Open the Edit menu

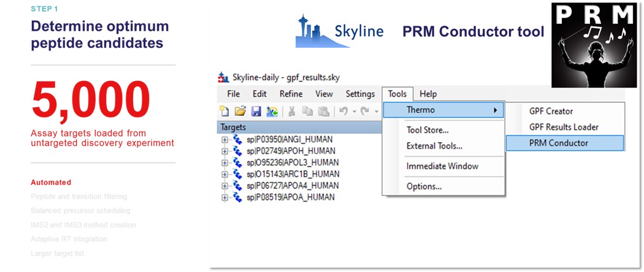pyautogui.click(x=259, y=94)
